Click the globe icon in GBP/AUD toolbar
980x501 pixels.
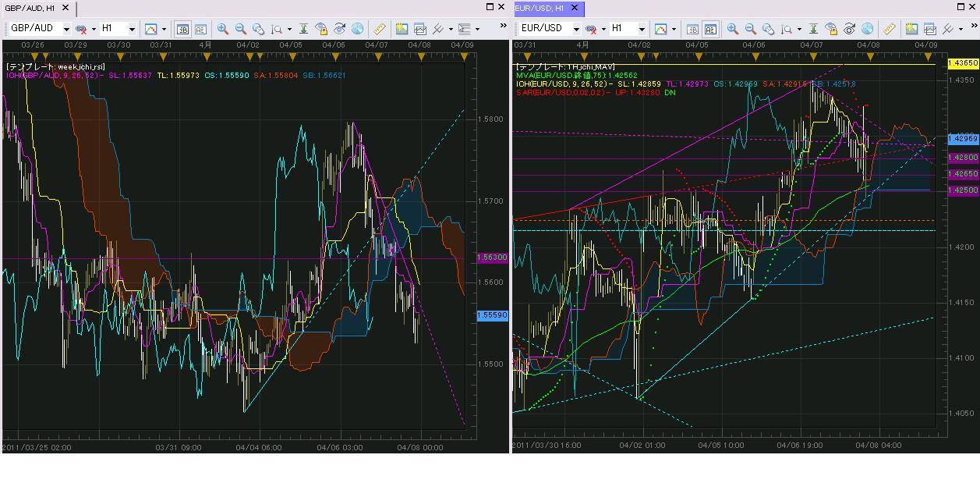click(x=357, y=29)
